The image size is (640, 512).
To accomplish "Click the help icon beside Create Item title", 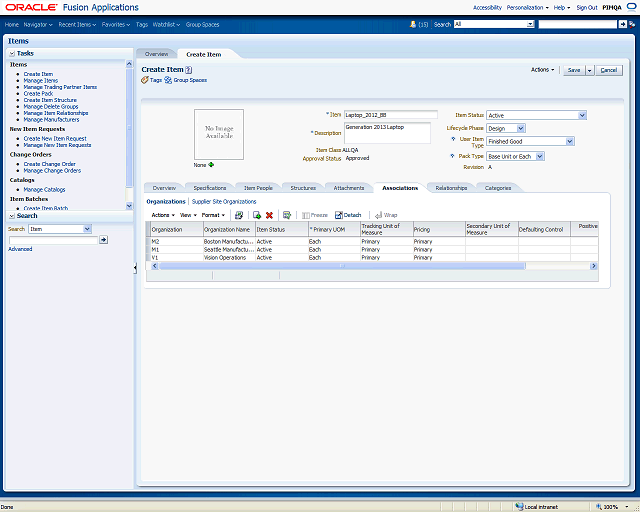I will point(189,69).
